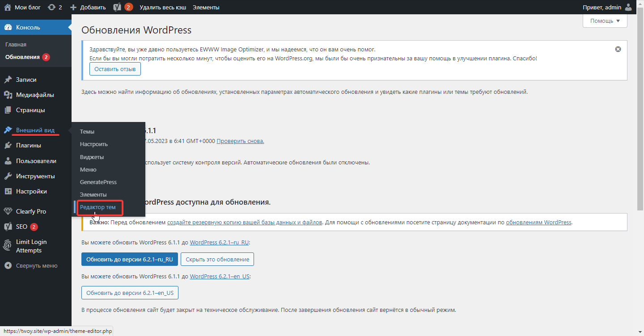Open the создайте резервную копию link
This screenshot has width=644, height=336.
[x=245, y=222]
